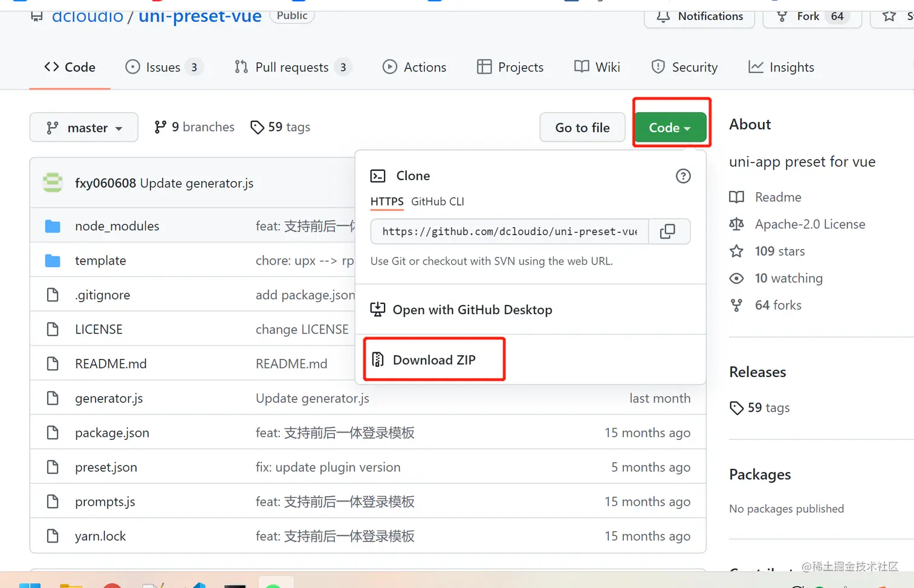Click the zip file icon

(378, 360)
